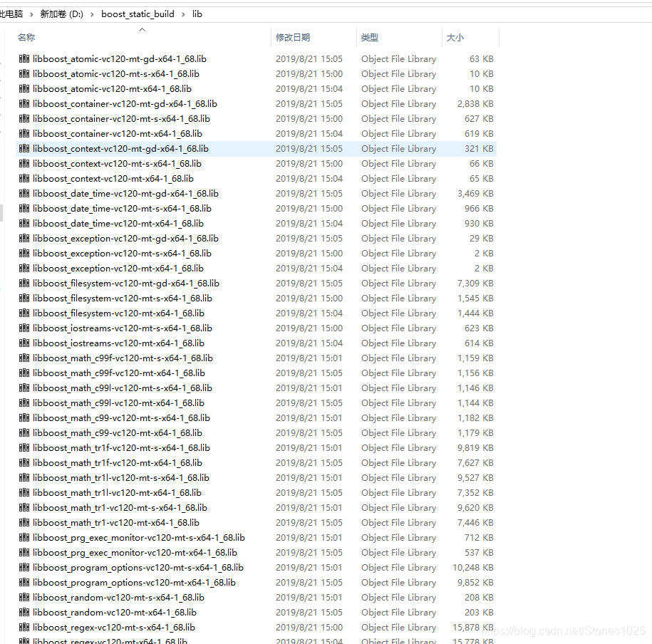Click the icon of libboost_math_tr1f-vc120-mt-s-x64-1_68.lib
Viewport: 652px width, 644px height.
pos(24,448)
